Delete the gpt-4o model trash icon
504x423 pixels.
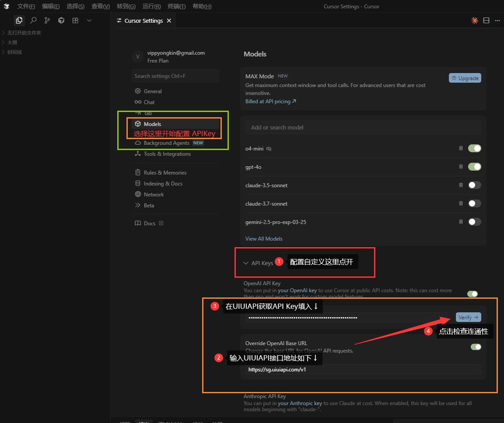click(461, 167)
